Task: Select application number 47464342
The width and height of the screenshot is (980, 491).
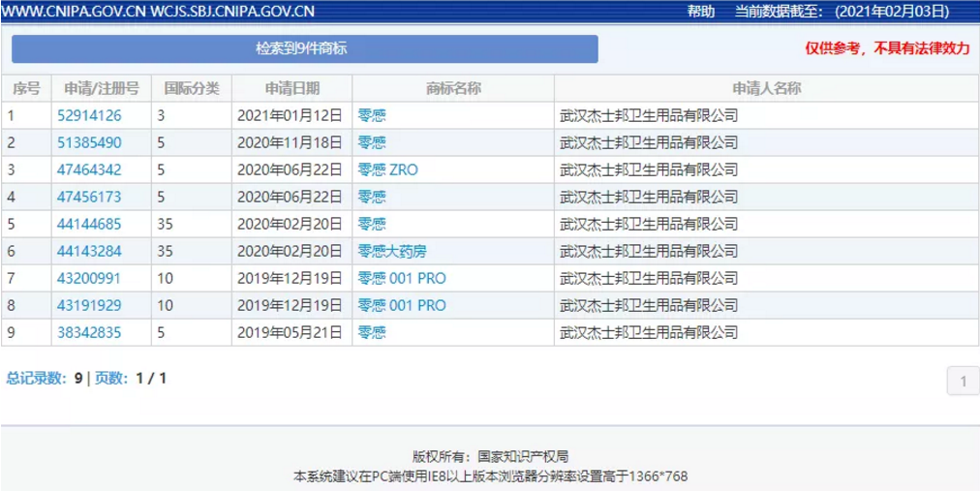Action: click(x=89, y=169)
